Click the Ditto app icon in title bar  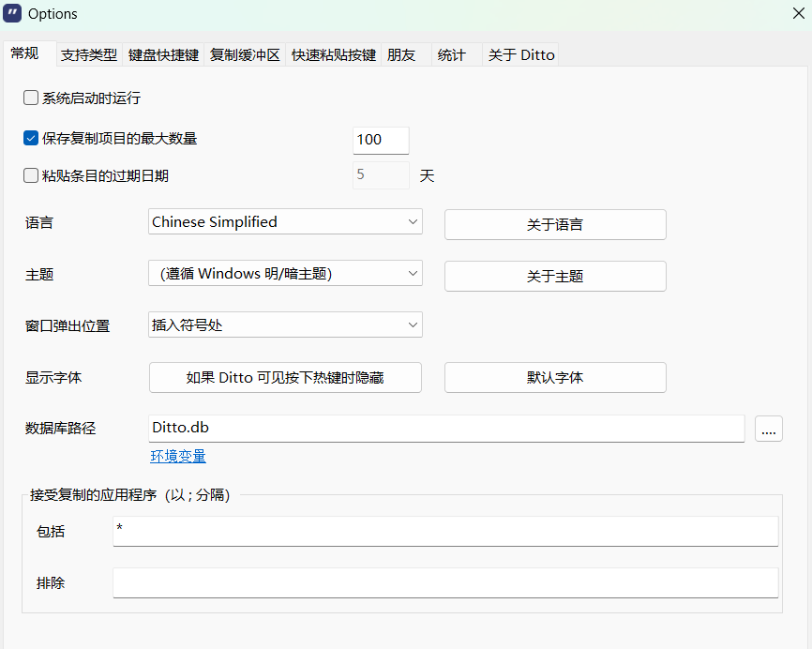click(12, 13)
